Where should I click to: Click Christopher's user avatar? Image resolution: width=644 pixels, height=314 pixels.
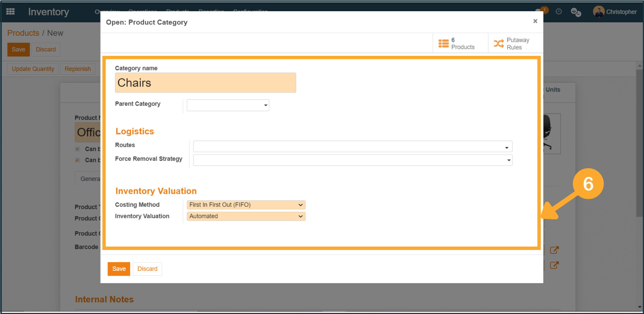tap(598, 12)
